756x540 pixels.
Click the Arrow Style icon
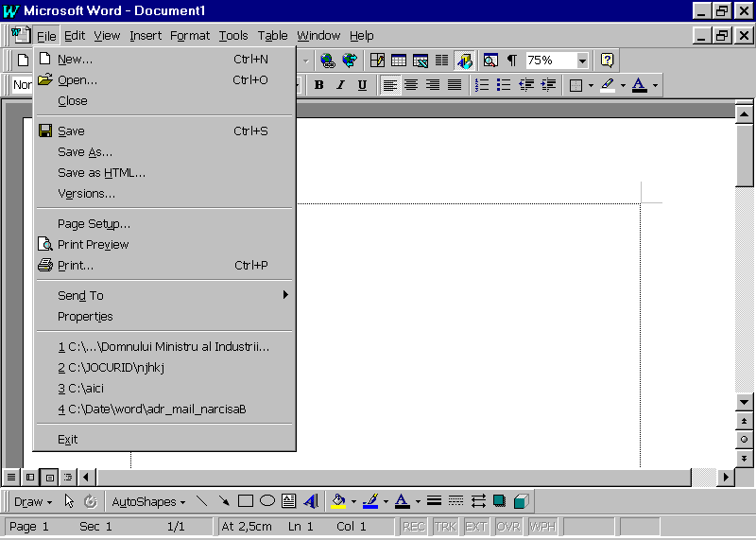point(478,501)
